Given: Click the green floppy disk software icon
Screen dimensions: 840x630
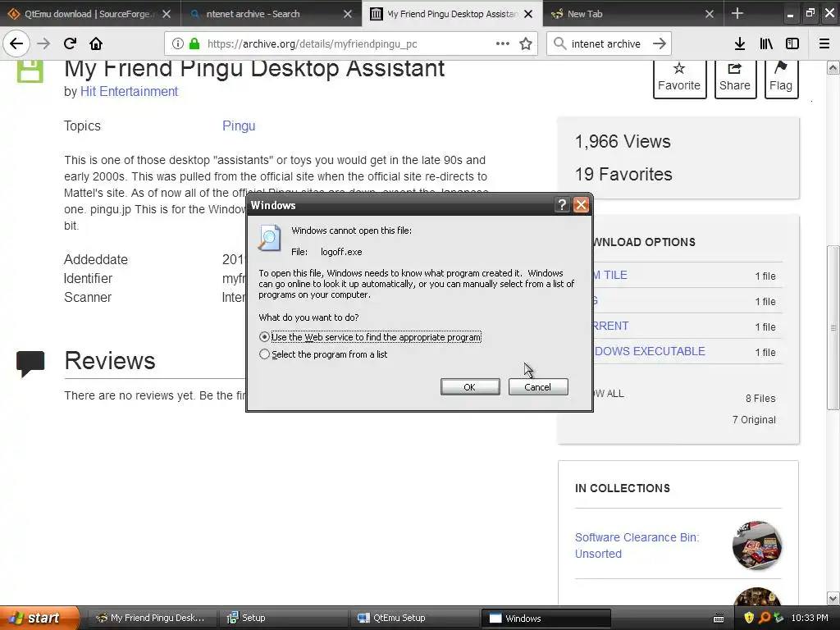Looking at the screenshot, I should tap(30, 71).
